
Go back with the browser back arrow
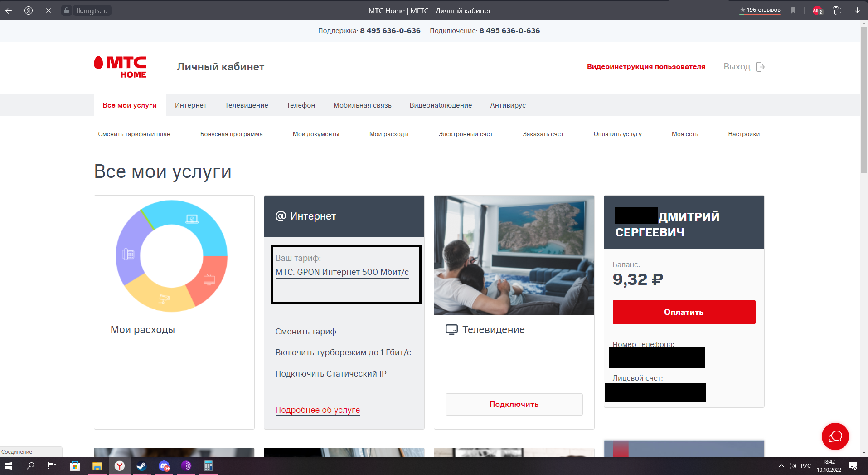point(9,10)
